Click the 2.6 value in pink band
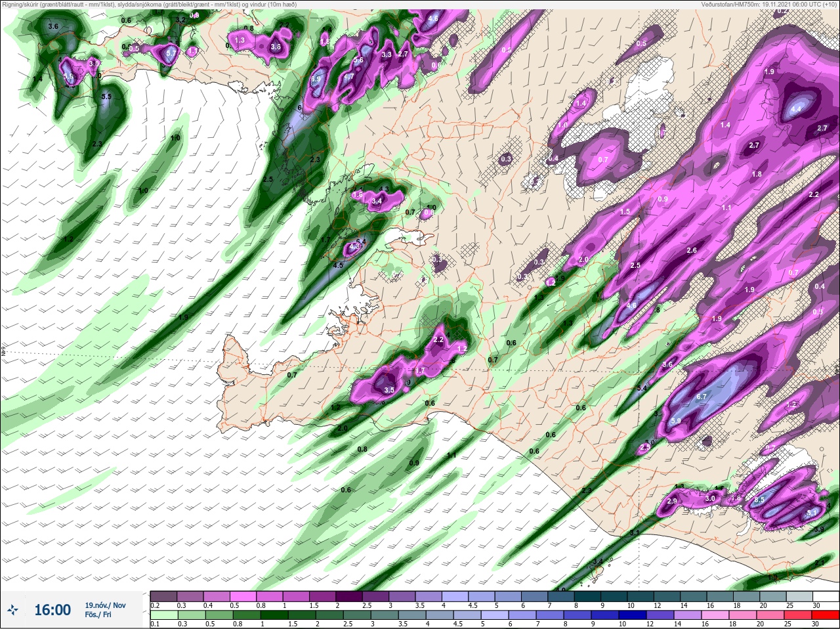 pos(692,251)
